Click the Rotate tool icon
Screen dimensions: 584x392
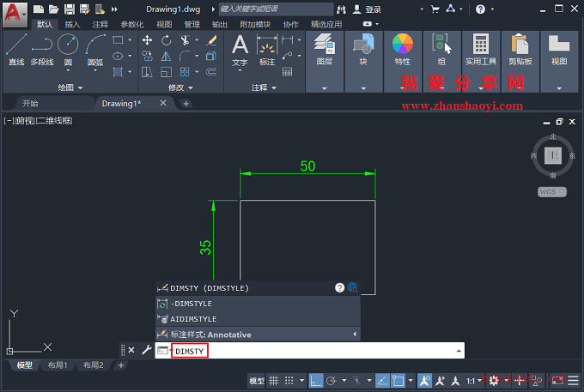pos(166,40)
